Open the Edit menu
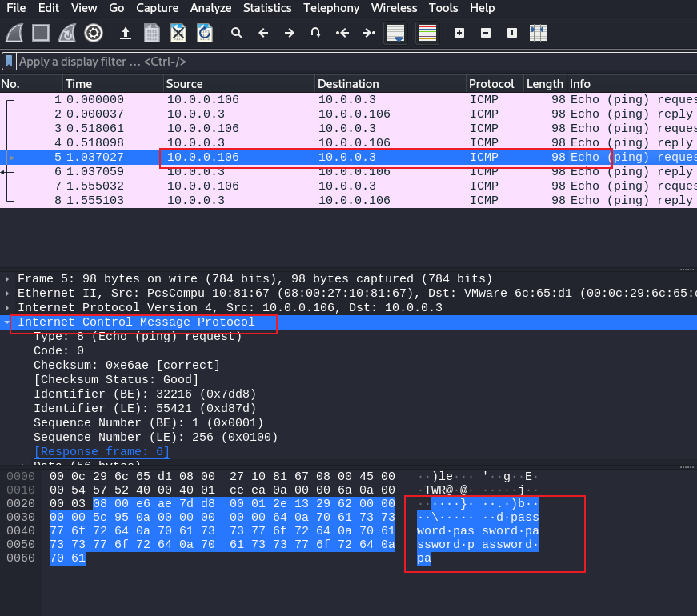Screen dimensions: 697x616 tap(49, 8)
